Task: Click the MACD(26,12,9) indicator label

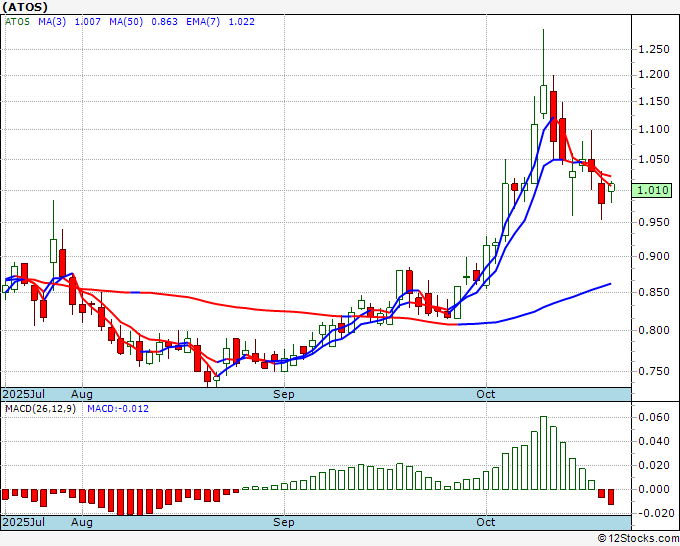Action: [41, 409]
